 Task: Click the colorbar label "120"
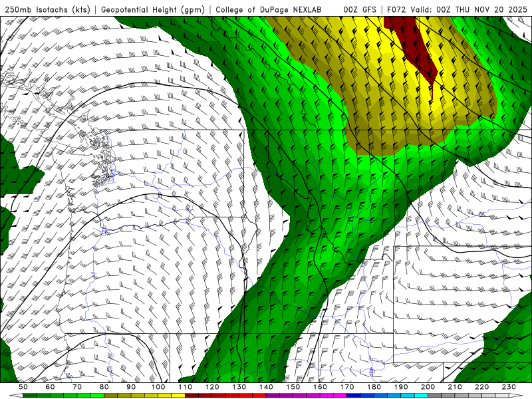point(212,387)
